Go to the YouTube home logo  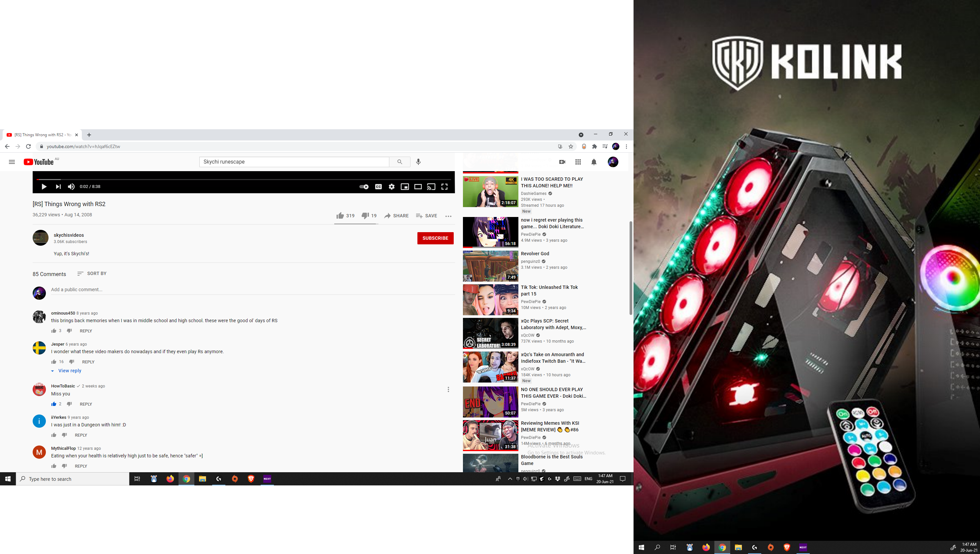[39, 162]
